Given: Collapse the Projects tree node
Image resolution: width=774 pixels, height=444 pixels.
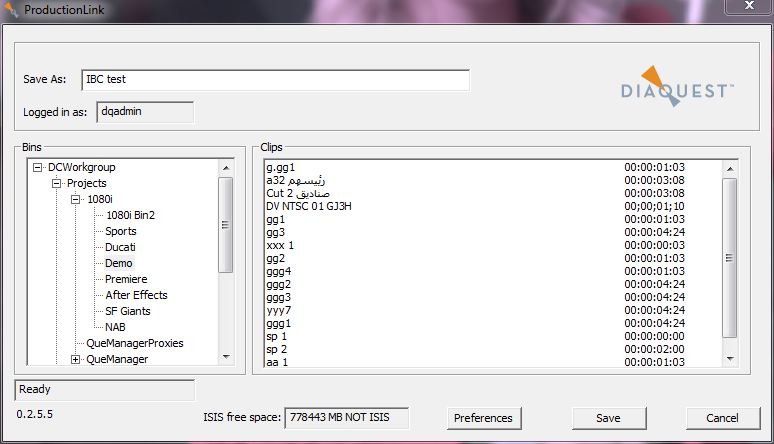Looking at the screenshot, I should 56,183.
